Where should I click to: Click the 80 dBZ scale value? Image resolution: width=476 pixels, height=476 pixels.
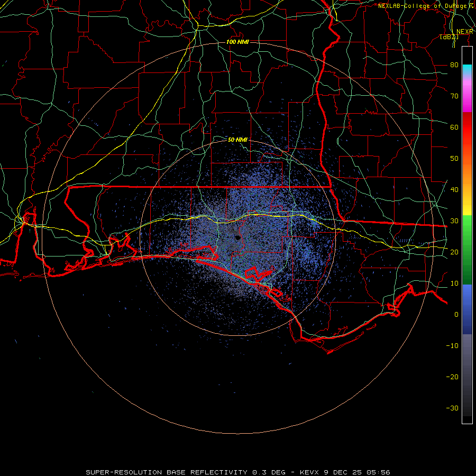point(454,65)
